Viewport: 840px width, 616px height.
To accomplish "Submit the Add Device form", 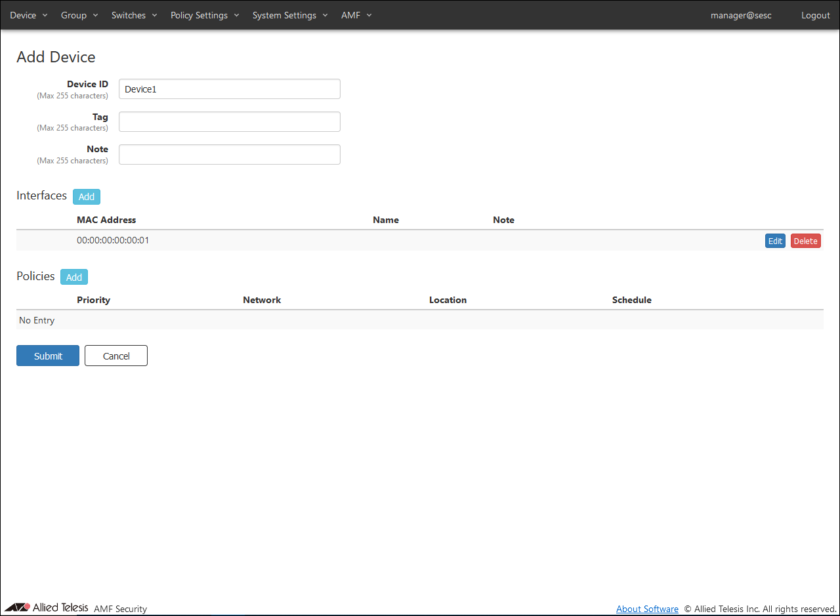I will click(x=48, y=356).
